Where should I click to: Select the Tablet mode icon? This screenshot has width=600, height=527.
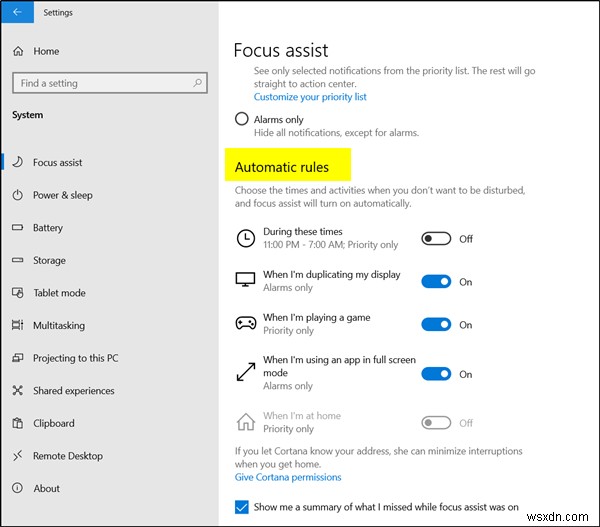18,293
